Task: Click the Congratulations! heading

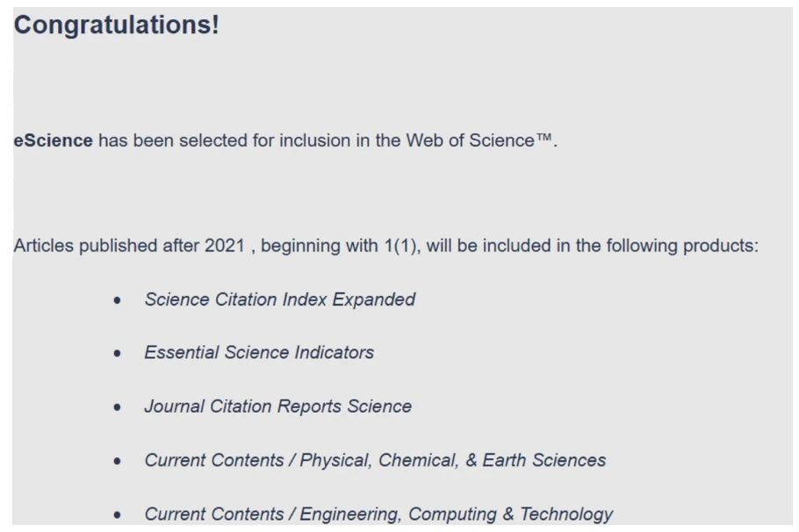Action: click(116, 25)
